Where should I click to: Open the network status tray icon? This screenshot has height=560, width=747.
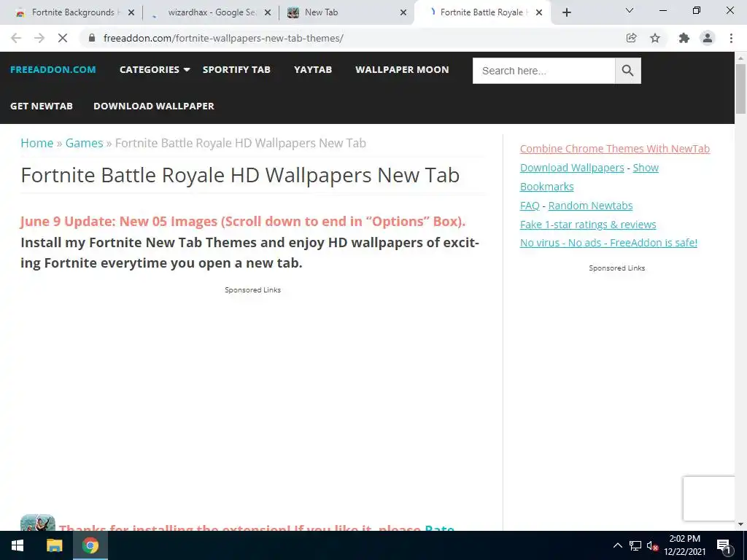point(635,545)
